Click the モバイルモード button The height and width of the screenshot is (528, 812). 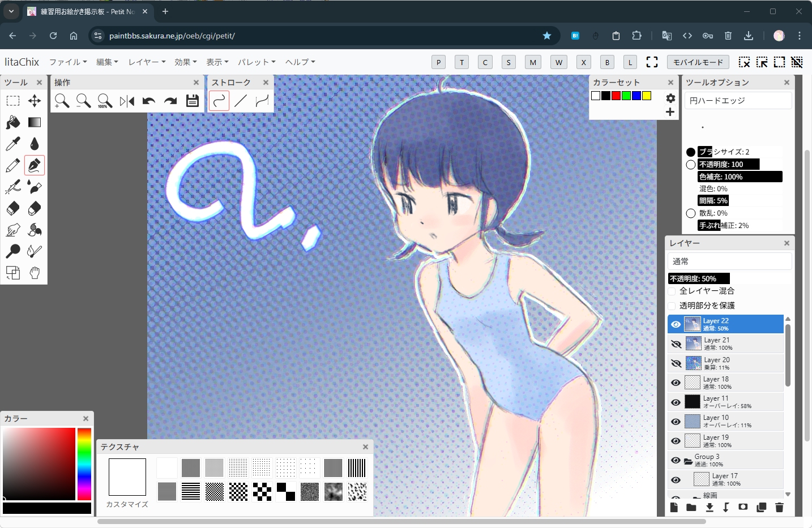698,62
